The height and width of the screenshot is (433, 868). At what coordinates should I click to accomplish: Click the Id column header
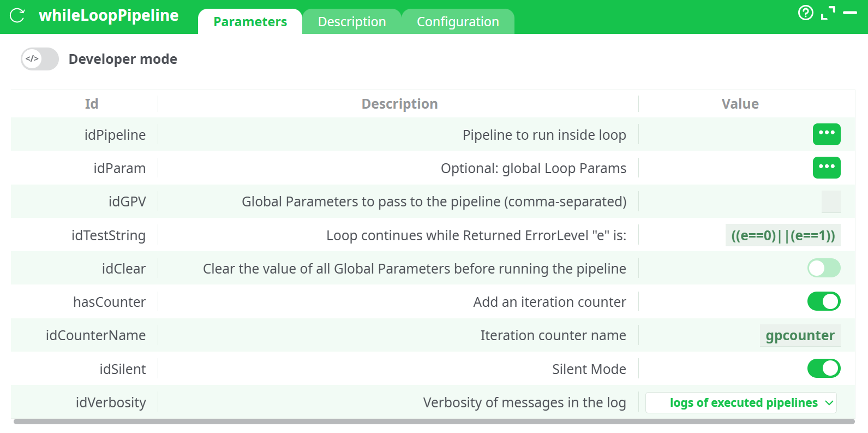[91, 104]
